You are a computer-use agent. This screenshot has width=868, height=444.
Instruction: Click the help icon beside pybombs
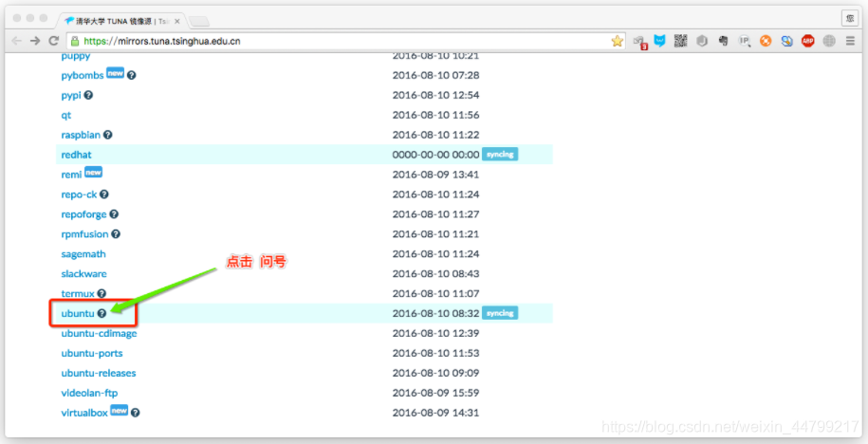131,75
